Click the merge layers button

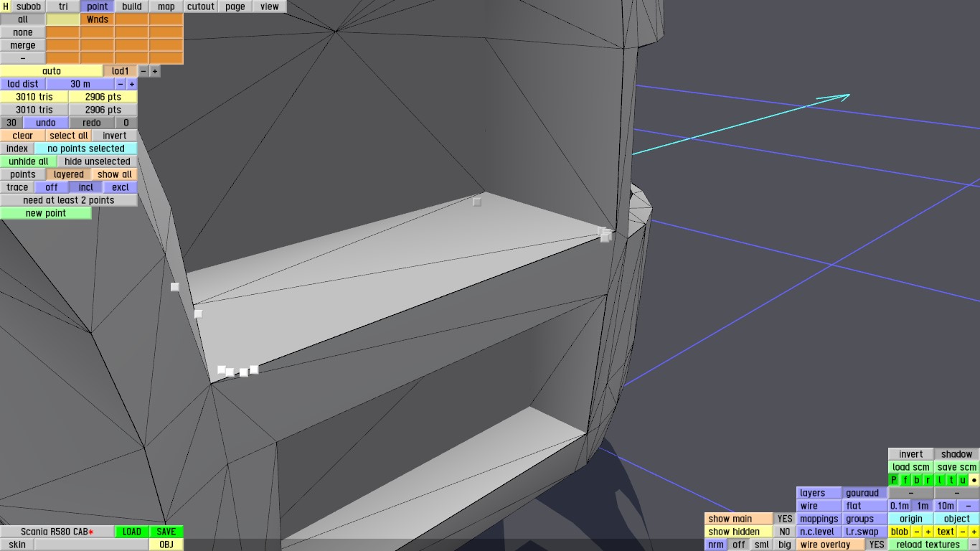point(23,45)
